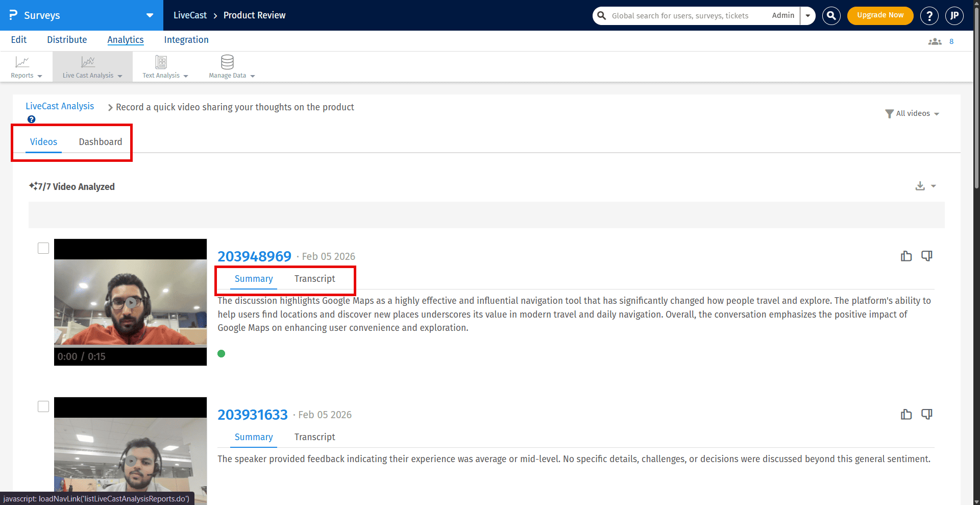
Task: Open the Text Analysis toolbar menu
Action: 165,67
